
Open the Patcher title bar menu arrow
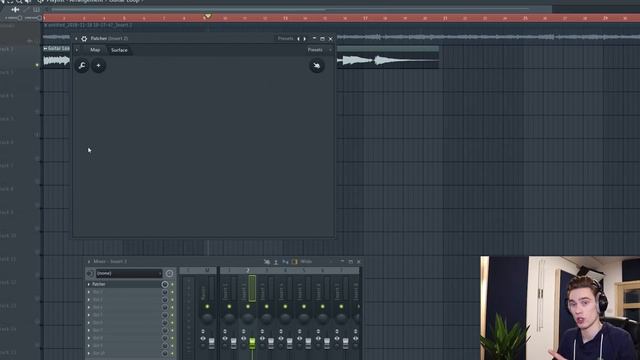tap(76, 39)
